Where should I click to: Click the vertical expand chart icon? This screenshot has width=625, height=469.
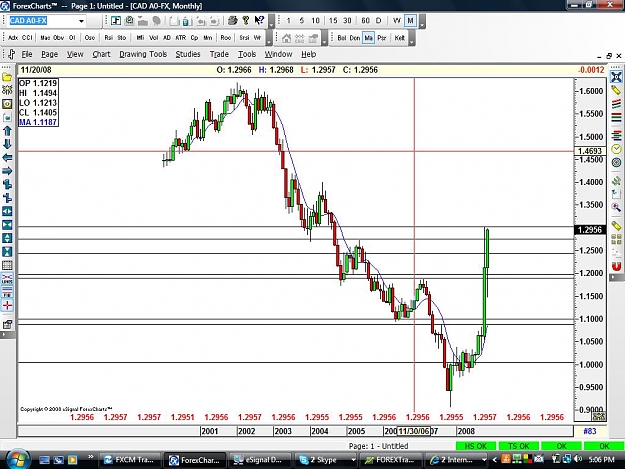[x=7, y=238]
